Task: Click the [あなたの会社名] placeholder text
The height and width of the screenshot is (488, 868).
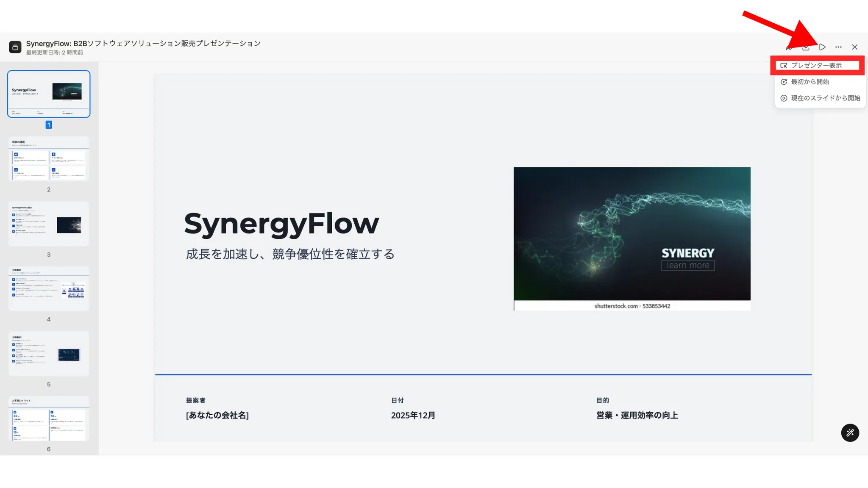Action: 217,415
